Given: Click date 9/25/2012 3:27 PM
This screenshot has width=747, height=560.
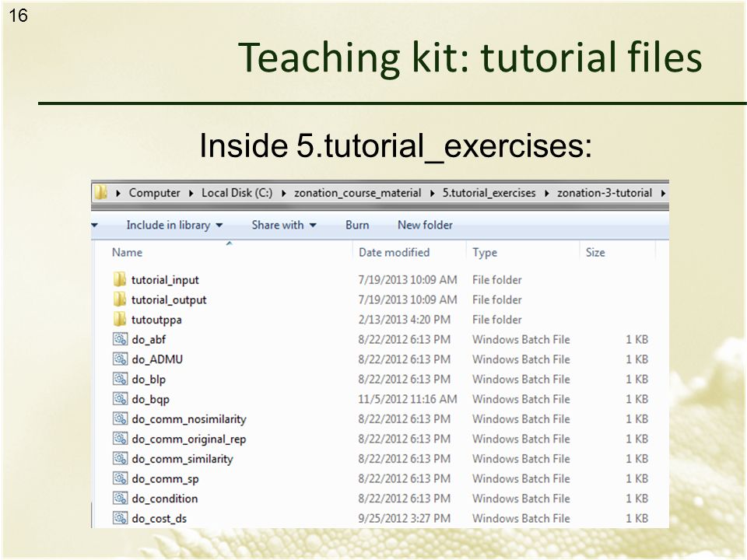Looking at the screenshot, I should pos(404,518).
